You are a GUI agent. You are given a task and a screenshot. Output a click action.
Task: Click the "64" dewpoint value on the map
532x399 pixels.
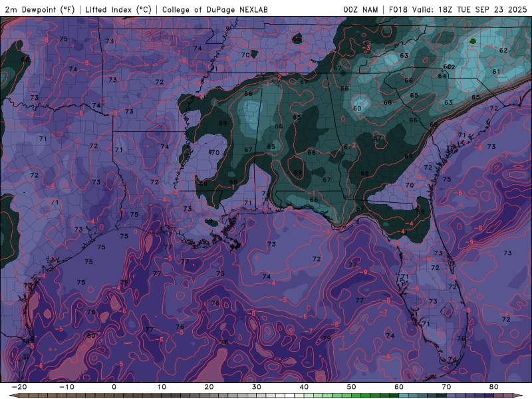[442, 76]
